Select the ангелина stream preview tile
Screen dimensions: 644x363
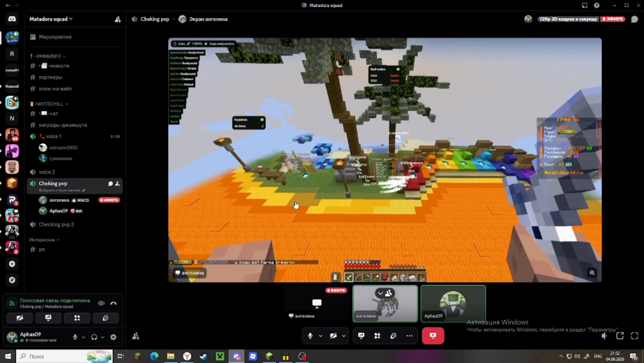(x=317, y=304)
